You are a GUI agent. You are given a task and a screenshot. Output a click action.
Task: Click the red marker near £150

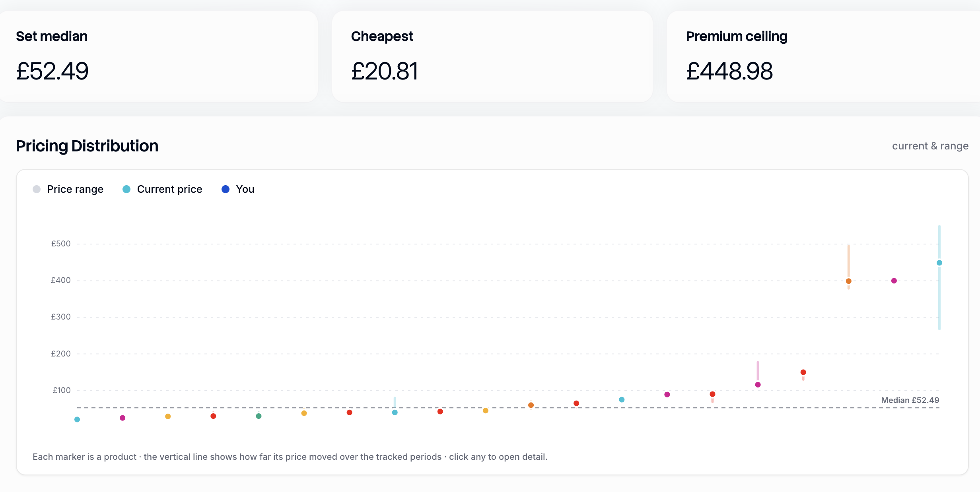point(803,372)
